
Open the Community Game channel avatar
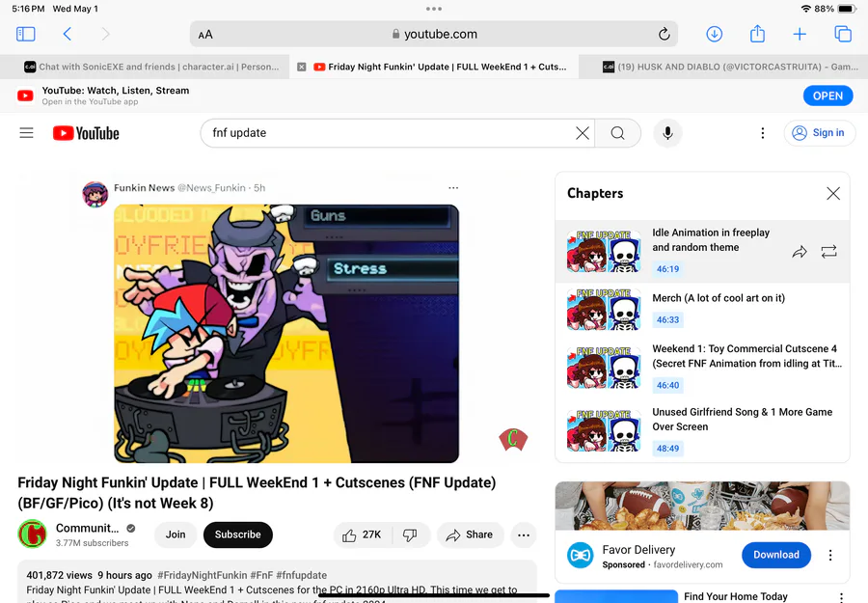[32, 534]
